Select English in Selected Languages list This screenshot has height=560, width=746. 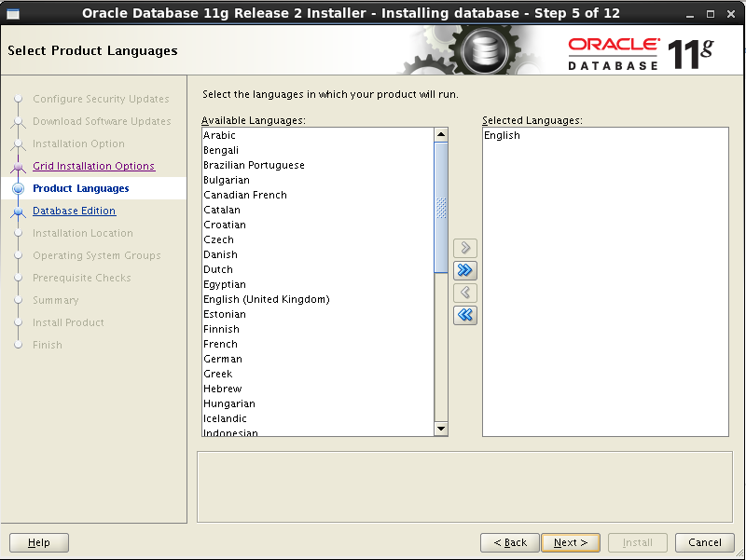pyautogui.click(x=605, y=135)
